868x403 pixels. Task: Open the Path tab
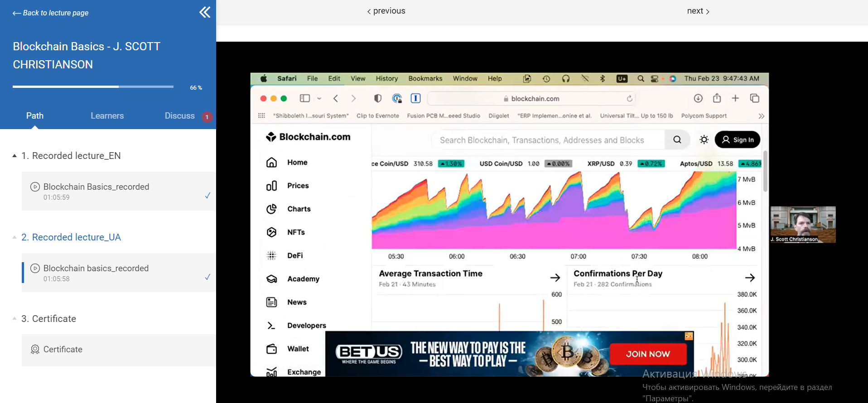(x=35, y=116)
